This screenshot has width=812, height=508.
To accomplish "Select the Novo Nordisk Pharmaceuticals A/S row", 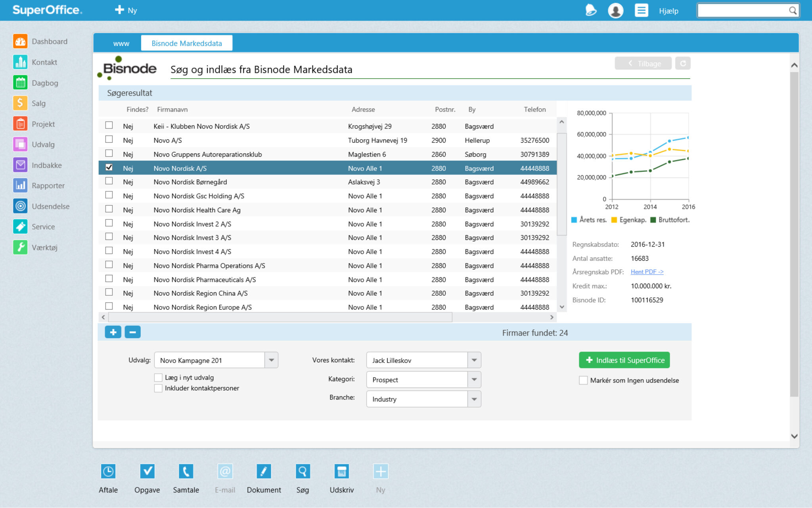I will tap(327, 279).
